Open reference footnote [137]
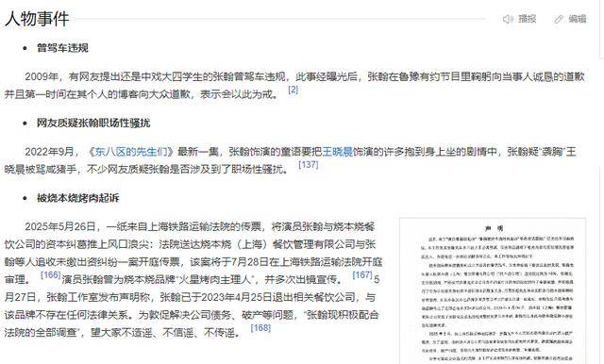 (309, 164)
